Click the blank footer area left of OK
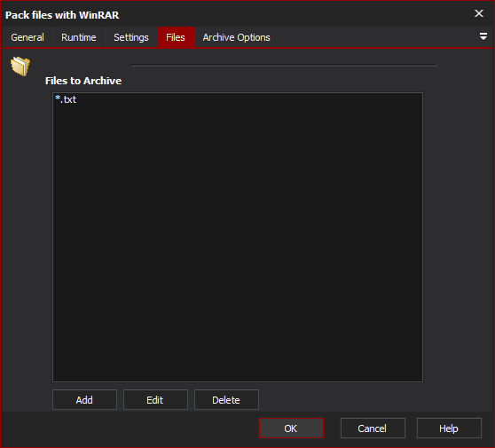Image resolution: width=495 pixels, height=448 pixels. 130,428
